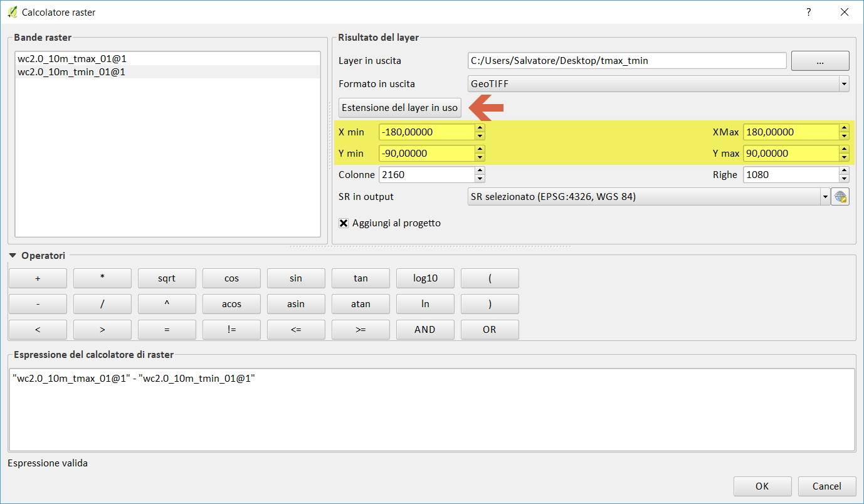864x504 pixels.
Task: Toggle the Aggiungi al progetto checkbox
Action: pos(344,223)
